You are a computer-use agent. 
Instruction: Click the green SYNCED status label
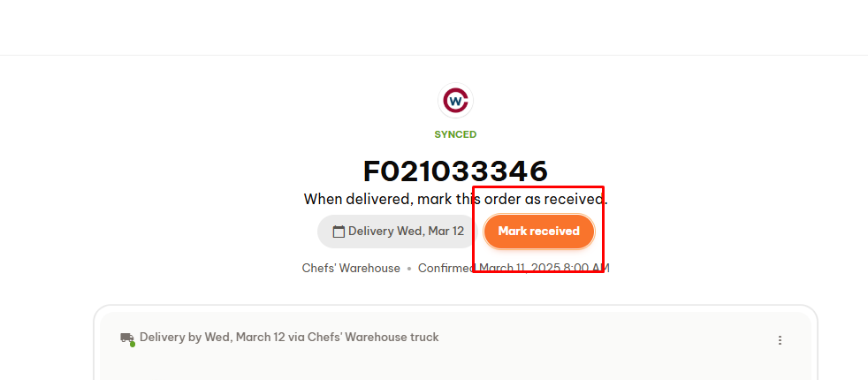[x=455, y=134]
